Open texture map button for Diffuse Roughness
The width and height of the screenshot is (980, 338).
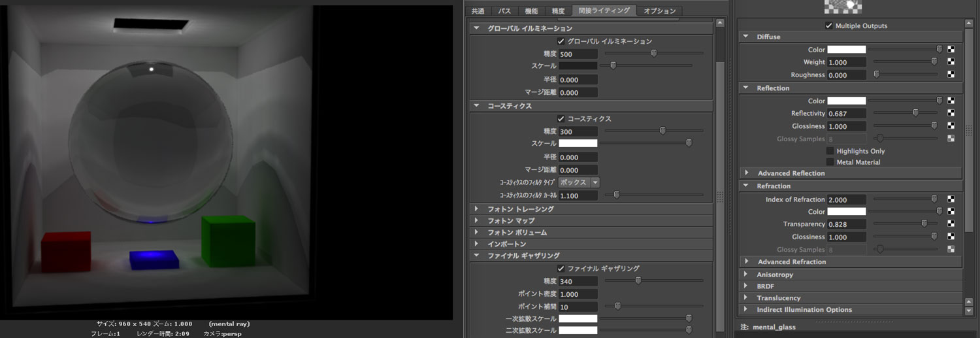951,75
